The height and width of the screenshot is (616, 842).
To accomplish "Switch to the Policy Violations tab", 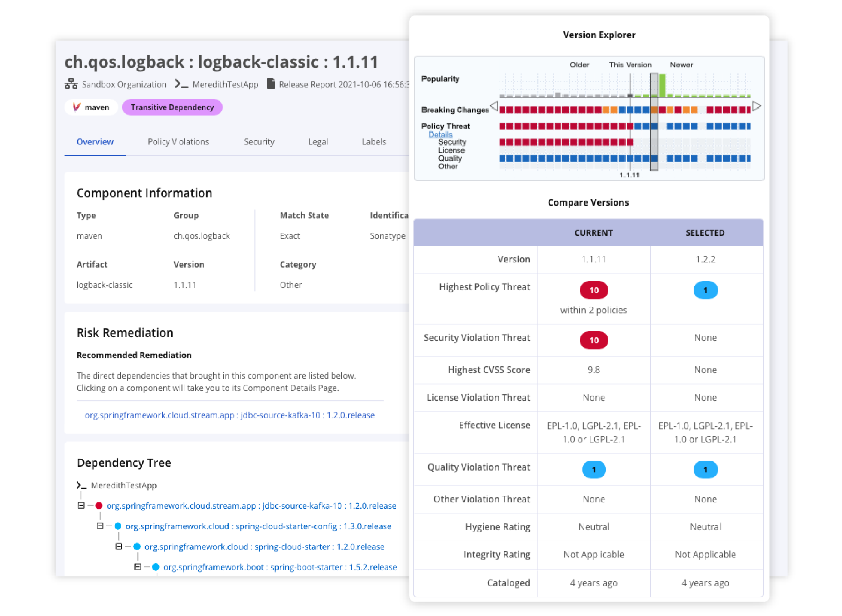I will point(178,142).
